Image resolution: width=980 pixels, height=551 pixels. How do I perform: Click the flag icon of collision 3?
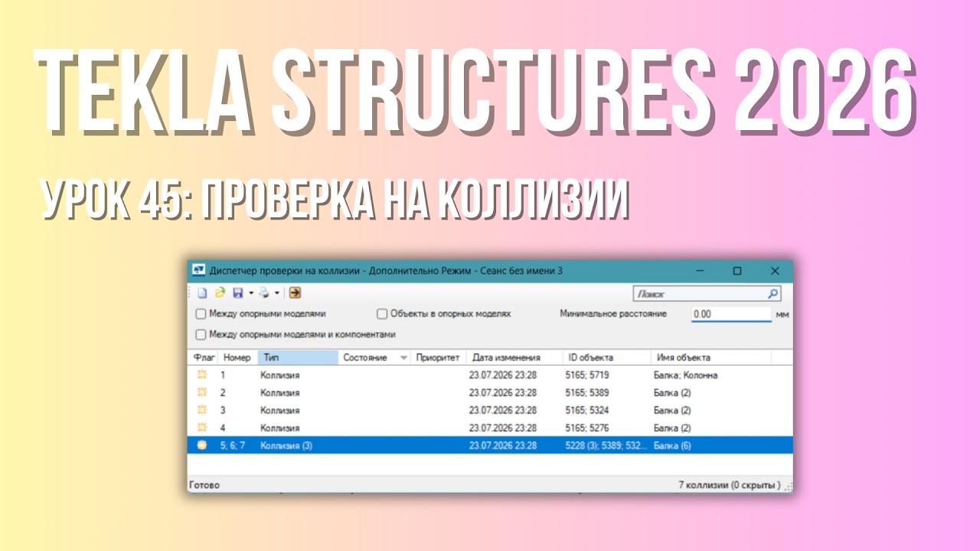coord(202,410)
